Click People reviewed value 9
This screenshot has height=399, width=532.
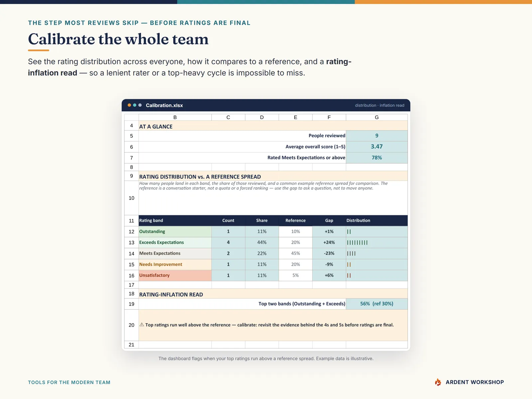[377, 136]
